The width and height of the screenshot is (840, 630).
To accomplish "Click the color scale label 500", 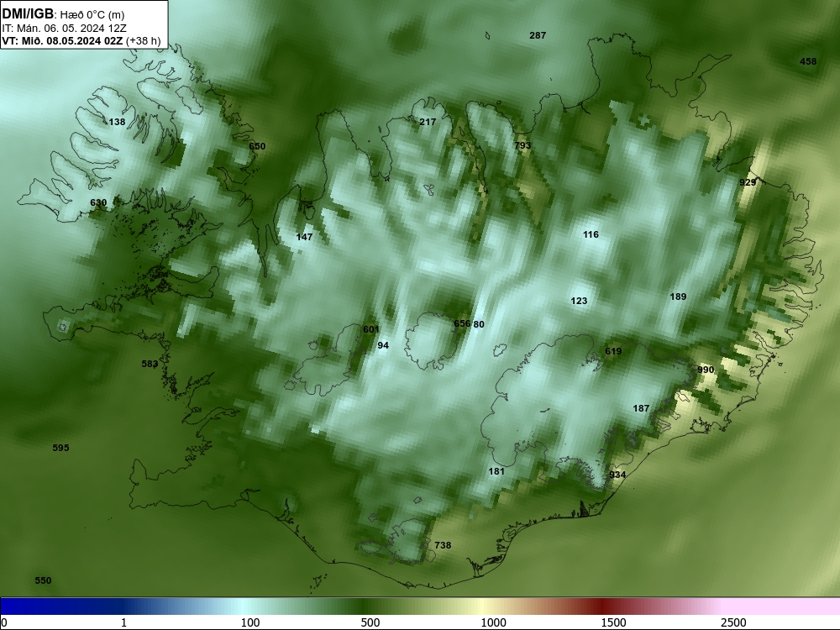I will [370, 622].
